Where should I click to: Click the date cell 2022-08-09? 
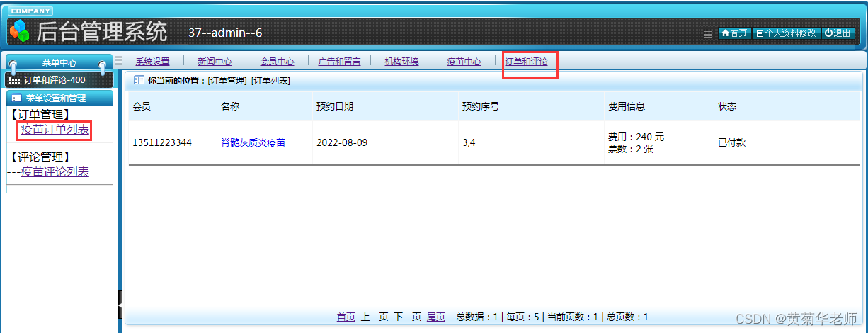point(342,142)
